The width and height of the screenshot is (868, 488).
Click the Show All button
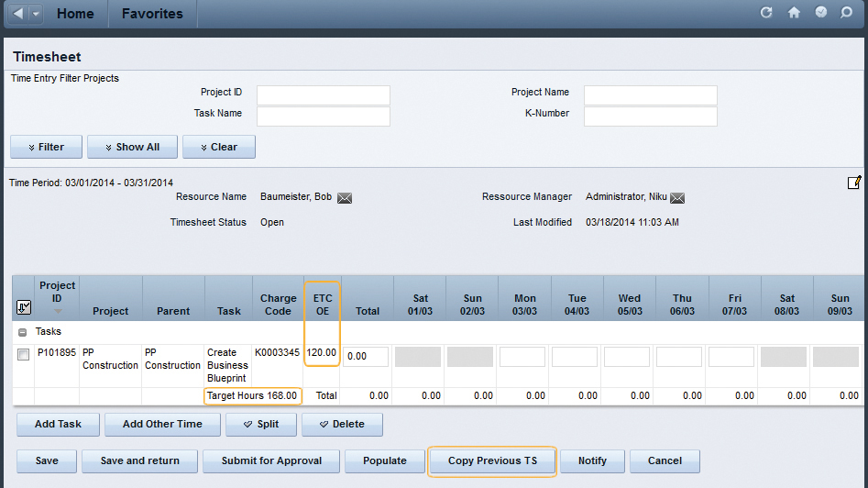(132, 147)
